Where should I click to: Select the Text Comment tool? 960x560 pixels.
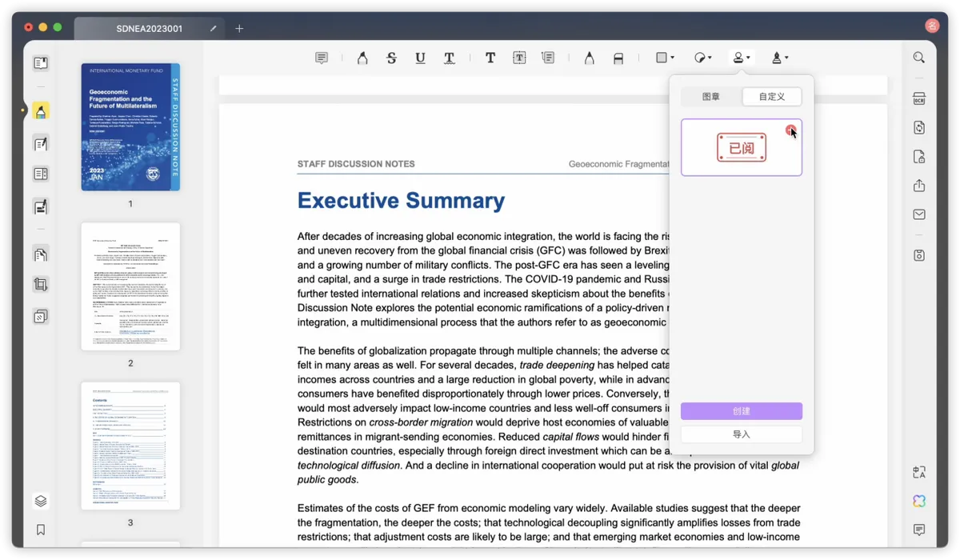point(490,58)
